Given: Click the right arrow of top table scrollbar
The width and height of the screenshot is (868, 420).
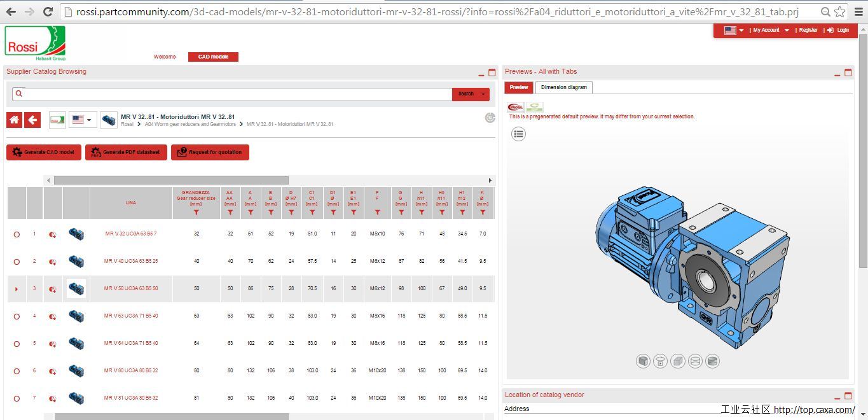Looking at the screenshot, I should (490, 181).
